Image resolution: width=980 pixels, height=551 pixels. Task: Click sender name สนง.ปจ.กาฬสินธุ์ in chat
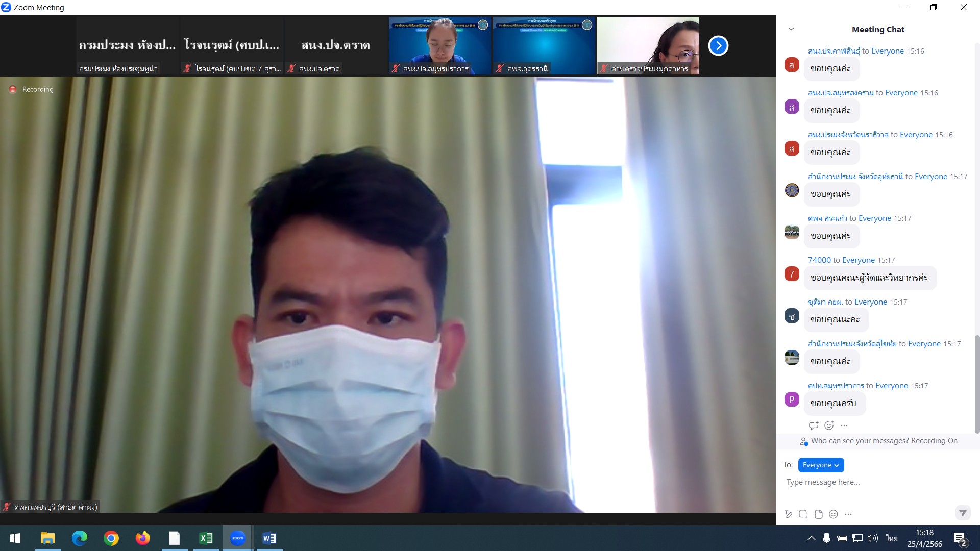point(834,51)
